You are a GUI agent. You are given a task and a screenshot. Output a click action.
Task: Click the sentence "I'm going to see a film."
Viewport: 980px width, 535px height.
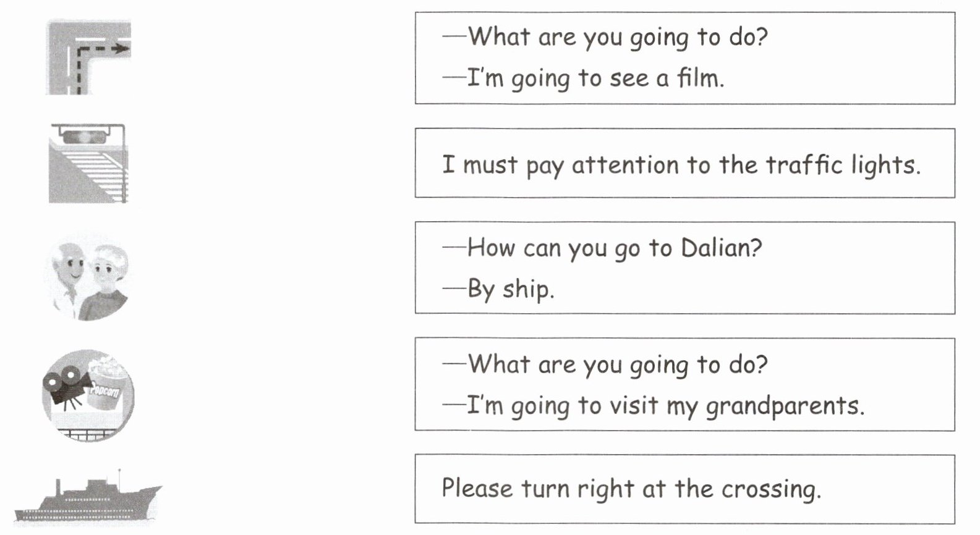(595, 78)
